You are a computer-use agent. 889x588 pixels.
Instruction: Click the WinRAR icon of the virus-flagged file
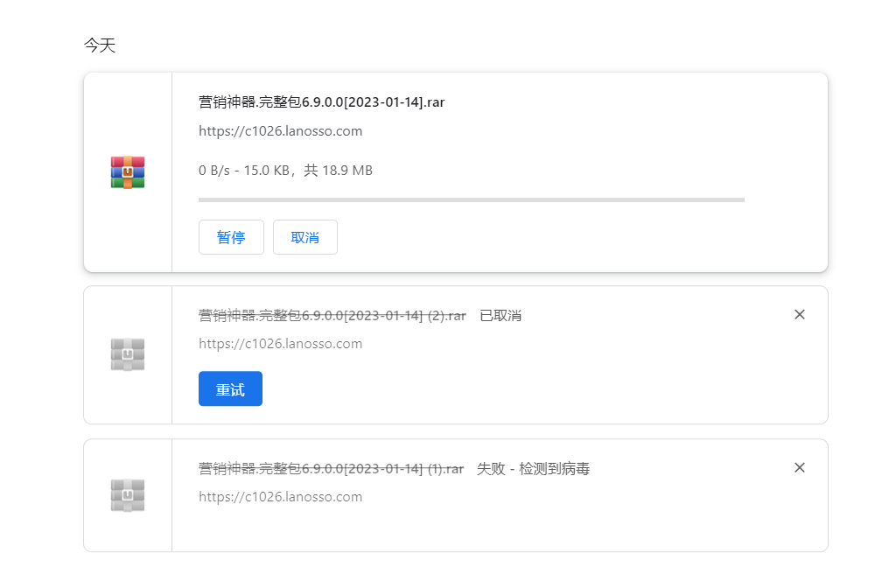coord(127,494)
